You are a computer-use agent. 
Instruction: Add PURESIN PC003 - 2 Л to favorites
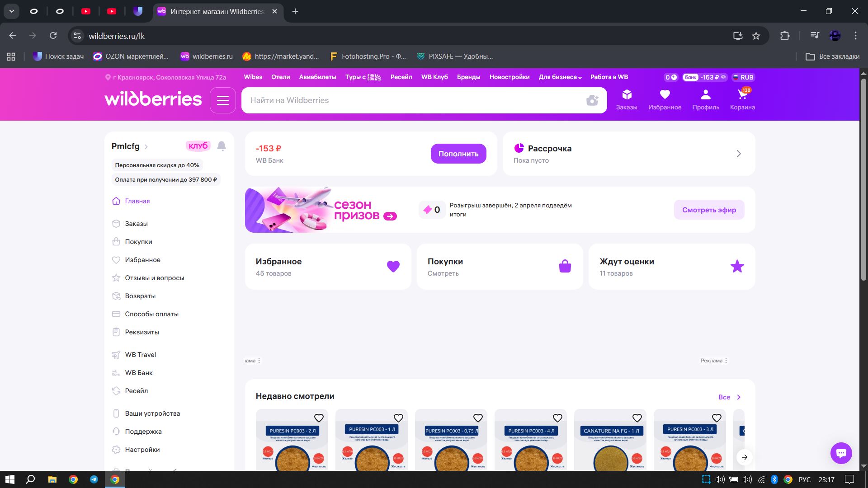click(x=319, y=418)
